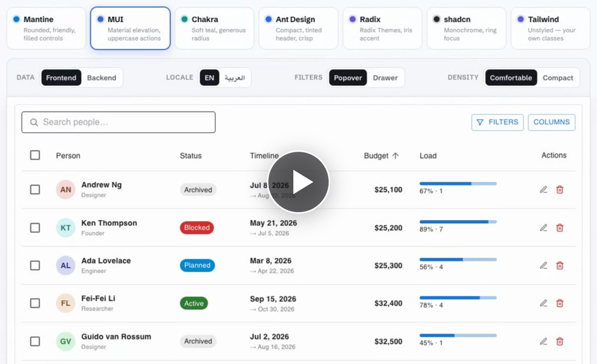Select Frontend data source
597x364 pixels.
click(x=61, y=78)
